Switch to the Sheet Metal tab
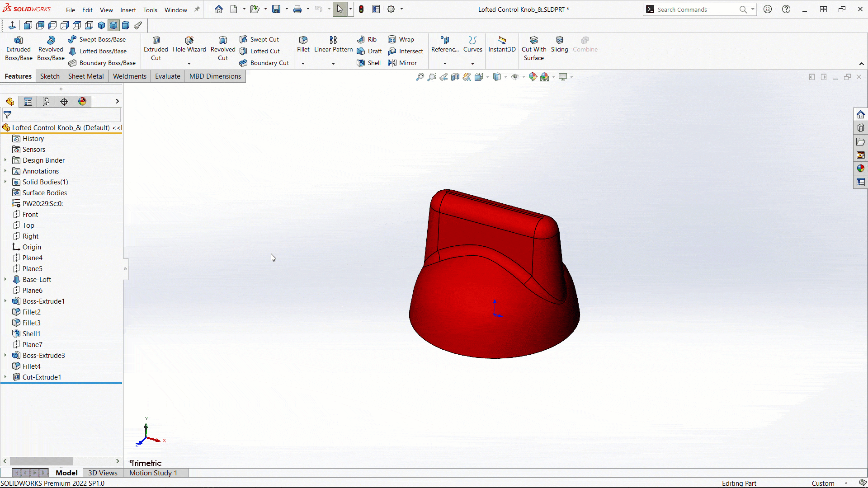868x488 pixels. 86,76
